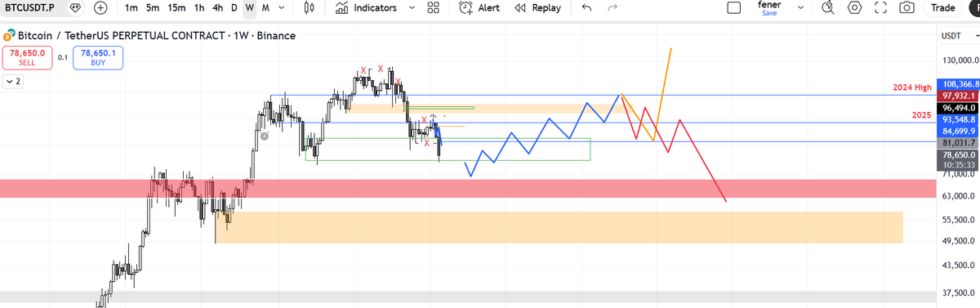Screen dimensions: 980x308
Task: Select the 5m timeframe
Action: pos(153,7)
